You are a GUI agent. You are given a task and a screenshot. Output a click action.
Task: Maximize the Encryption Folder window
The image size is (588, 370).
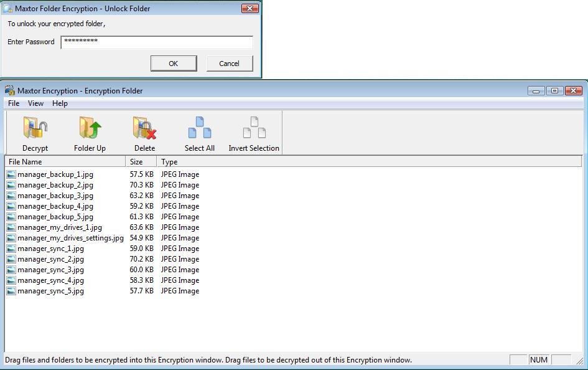554,91
